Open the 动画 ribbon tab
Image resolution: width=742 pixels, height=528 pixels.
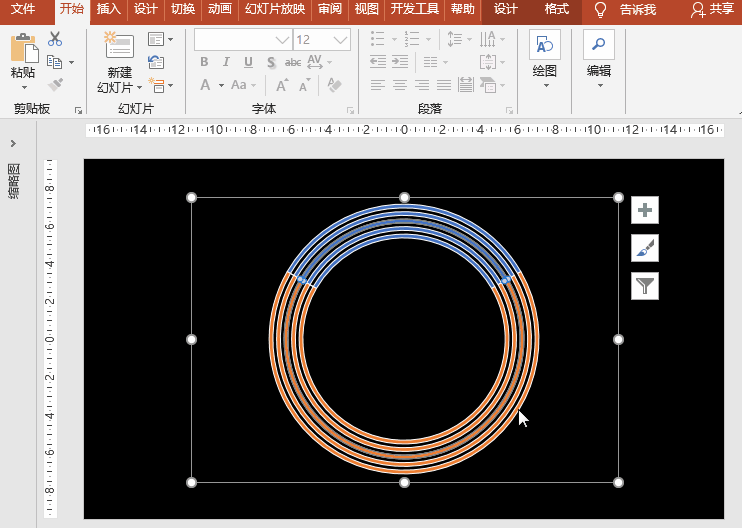(x=220, y=10)
